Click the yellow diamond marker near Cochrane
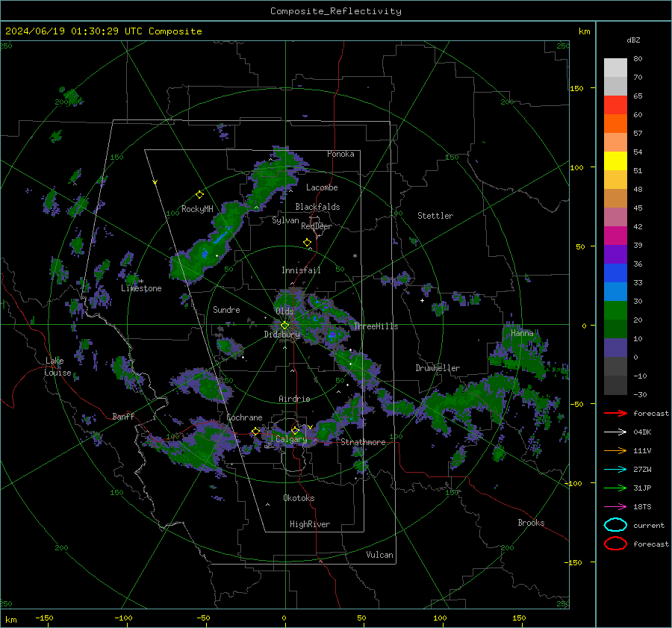The height and width of the screenshot is (628, 672). pos(255,431)
